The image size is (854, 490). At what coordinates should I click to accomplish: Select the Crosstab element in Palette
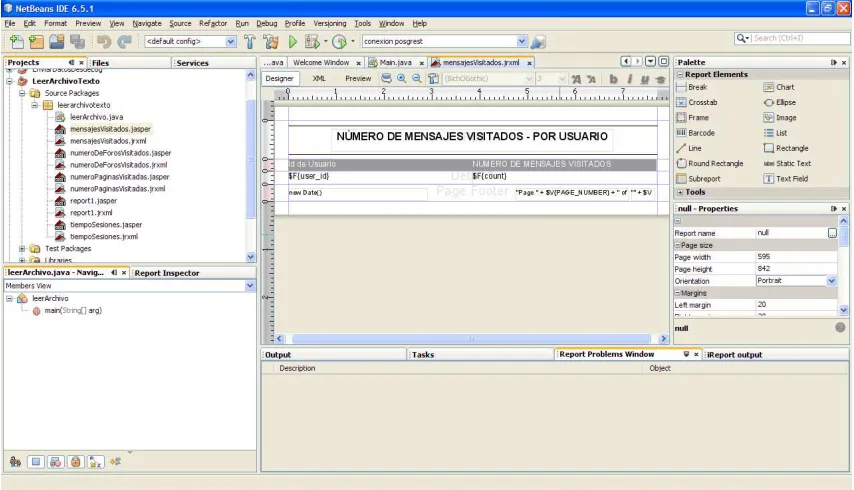click(697, 102)
